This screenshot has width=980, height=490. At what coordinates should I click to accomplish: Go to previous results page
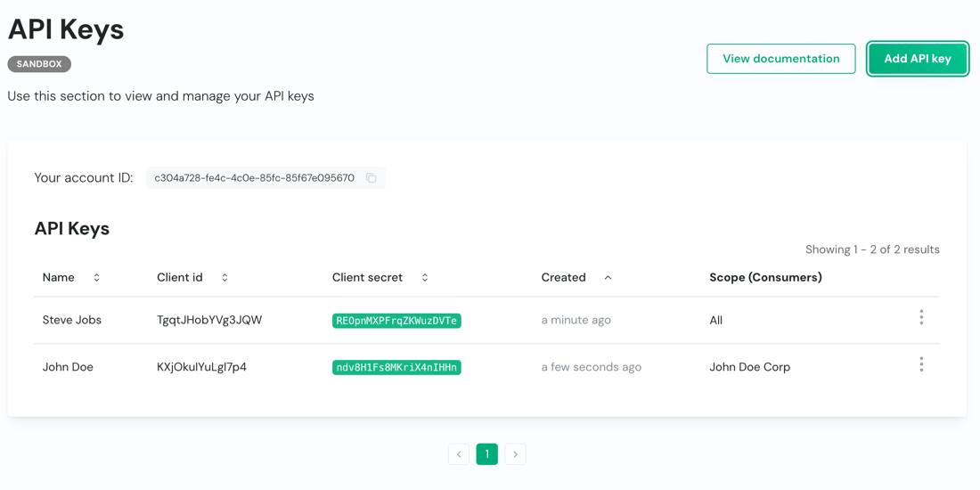click(x=459, y=454)
